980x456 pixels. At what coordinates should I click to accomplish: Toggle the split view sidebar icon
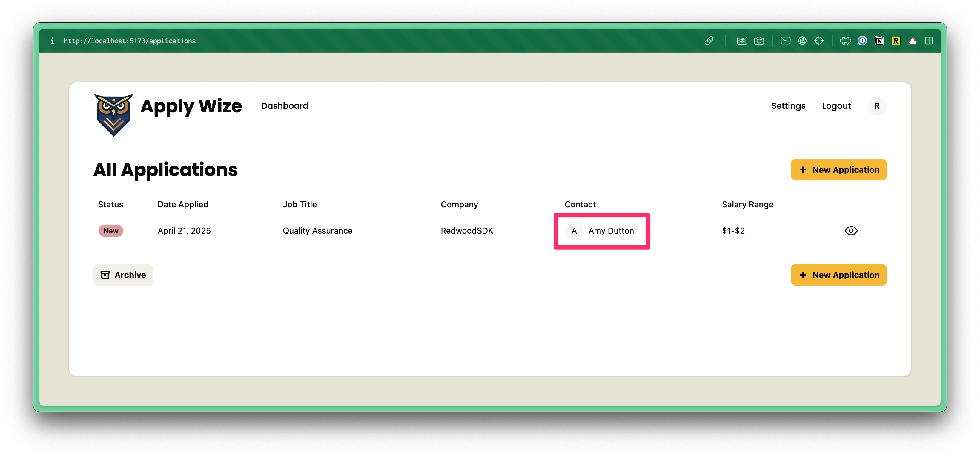tap(929, 41)
